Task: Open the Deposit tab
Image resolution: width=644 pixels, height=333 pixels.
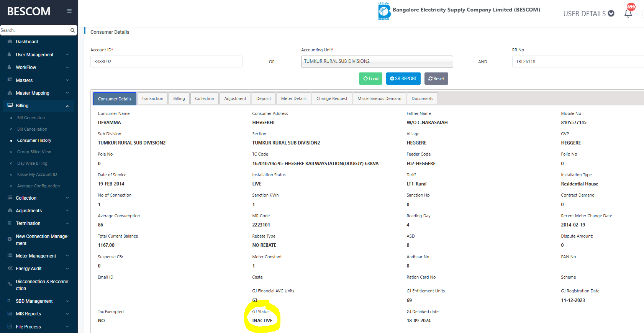Action: point(264,98)
